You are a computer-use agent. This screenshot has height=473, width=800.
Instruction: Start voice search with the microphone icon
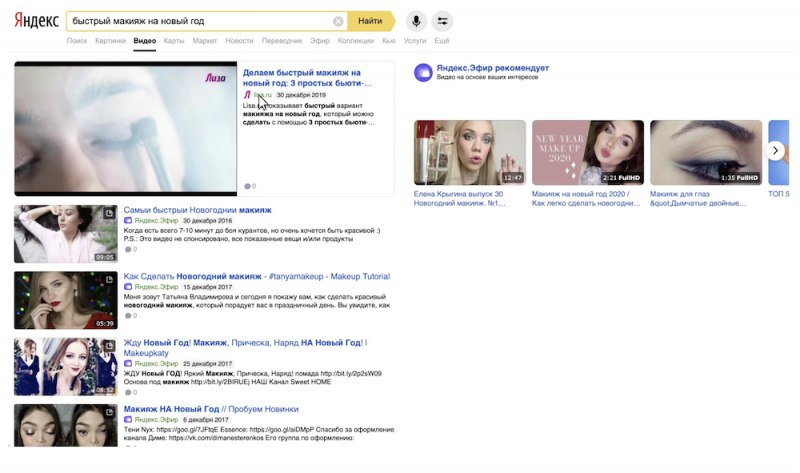point(416,21)
